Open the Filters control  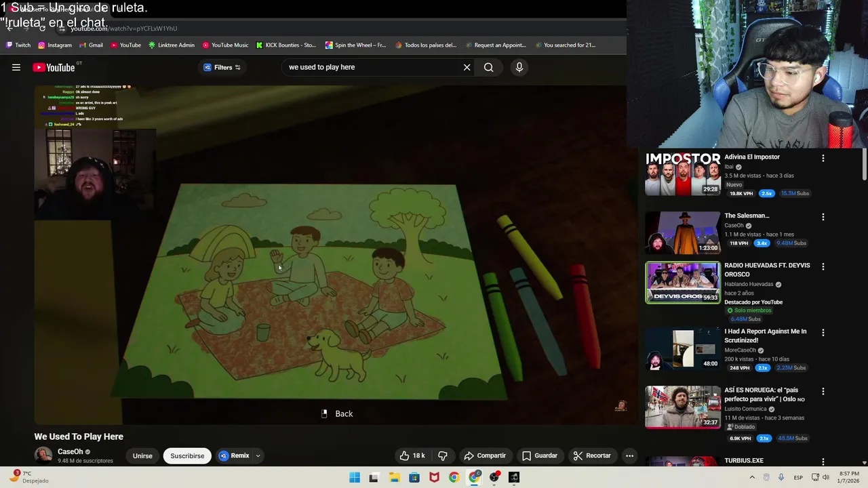coord(222,67)
